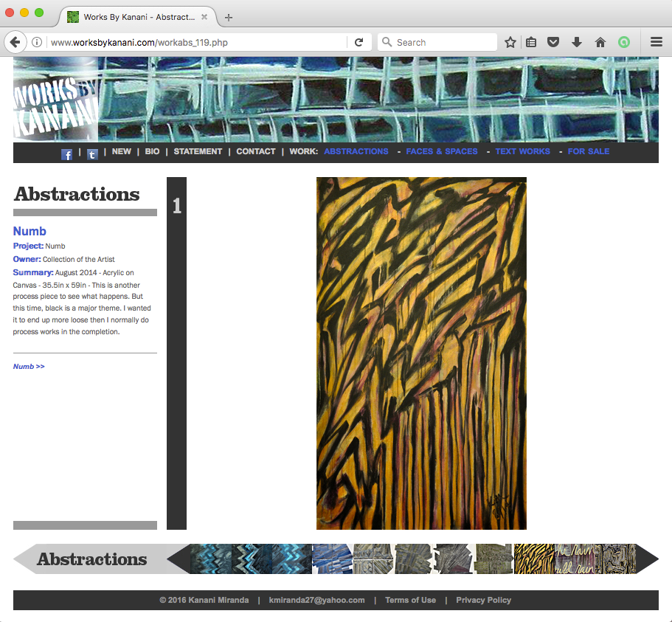Click the Abstractions heading in the sidebar
672x622 pixels.
point(77,194)
